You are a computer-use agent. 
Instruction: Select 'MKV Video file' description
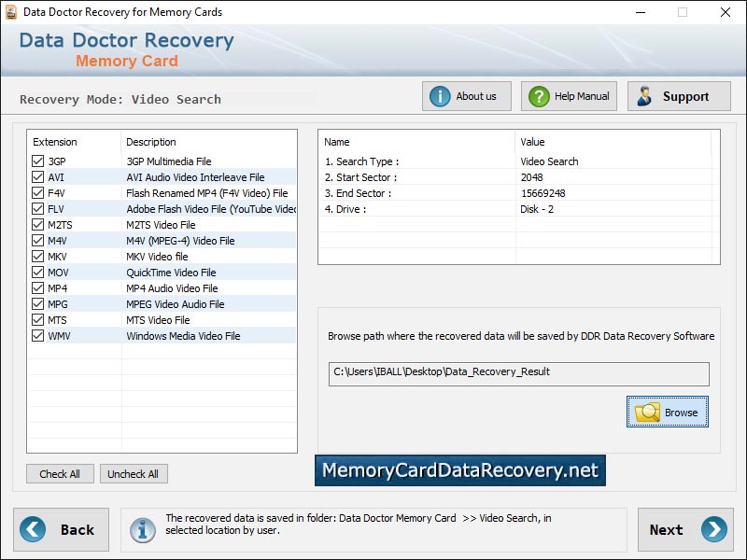[157, 256]
